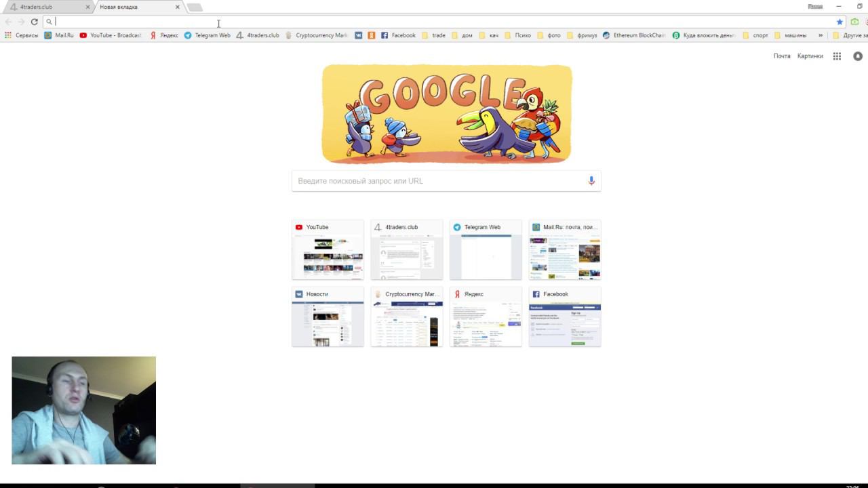868x488 pixels.
Task: Open the Telegram Web most-visited thumbnail
Action: point(486,249)
